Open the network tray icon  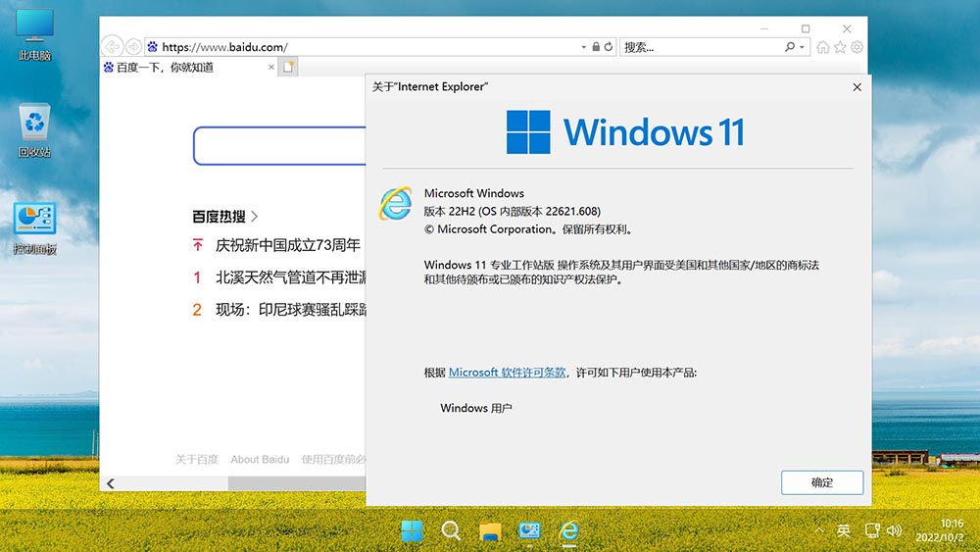[872, 530]
